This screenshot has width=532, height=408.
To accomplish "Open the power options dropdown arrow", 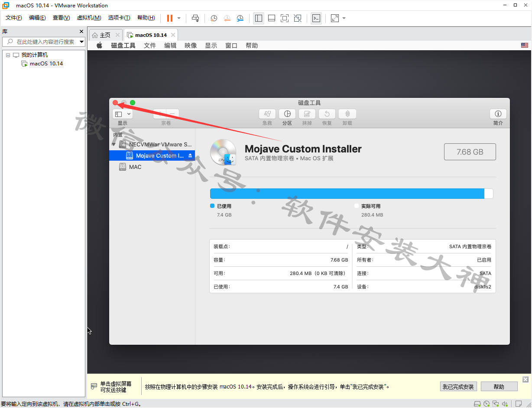I will (179, 18).
